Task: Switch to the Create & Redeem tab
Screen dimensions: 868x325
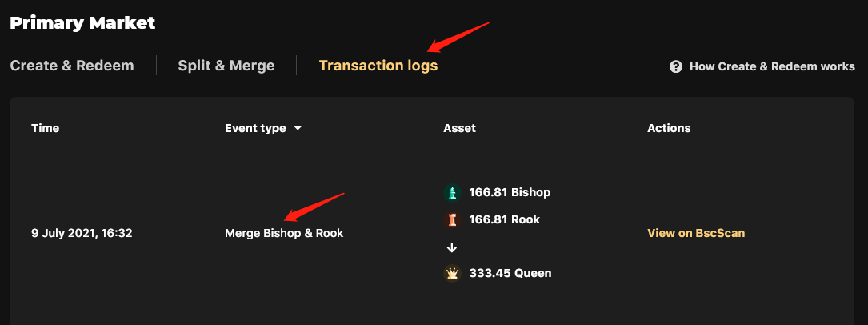Action: pos(72,66)
